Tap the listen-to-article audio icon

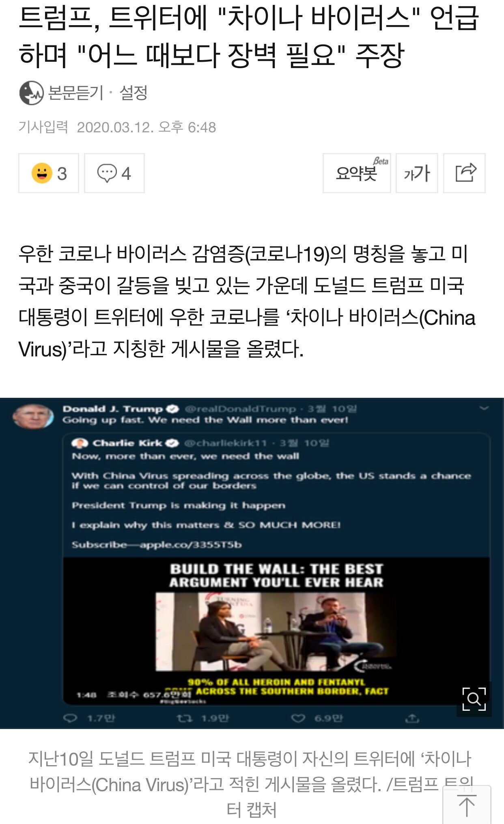[x=31, y=93]
